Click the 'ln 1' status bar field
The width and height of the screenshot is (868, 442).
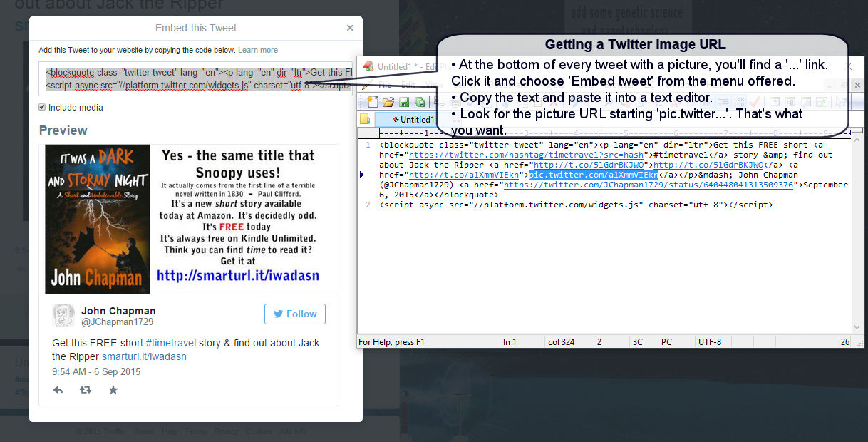510,342
